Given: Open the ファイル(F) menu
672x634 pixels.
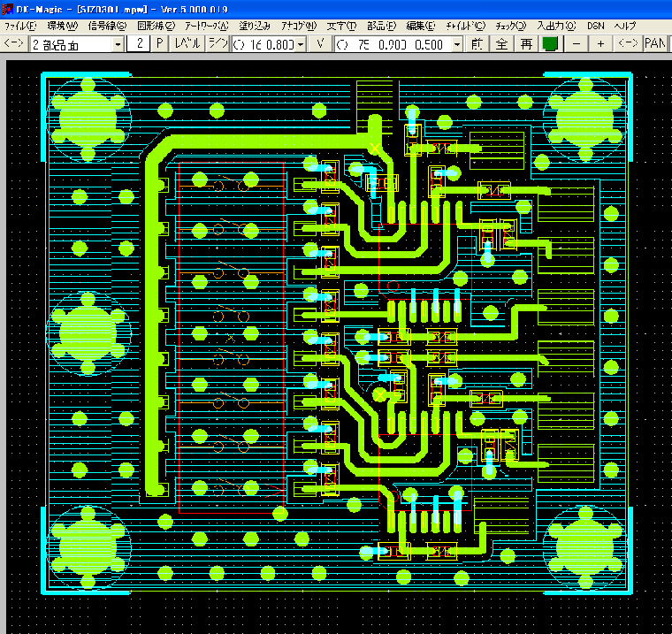Looking at the screenshot, I should coord(20,27).
